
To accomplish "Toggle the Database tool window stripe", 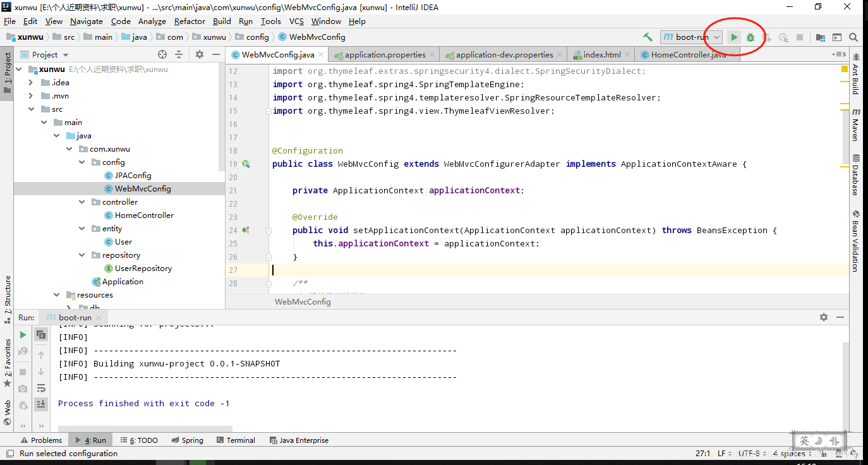I will coord(856,175).
